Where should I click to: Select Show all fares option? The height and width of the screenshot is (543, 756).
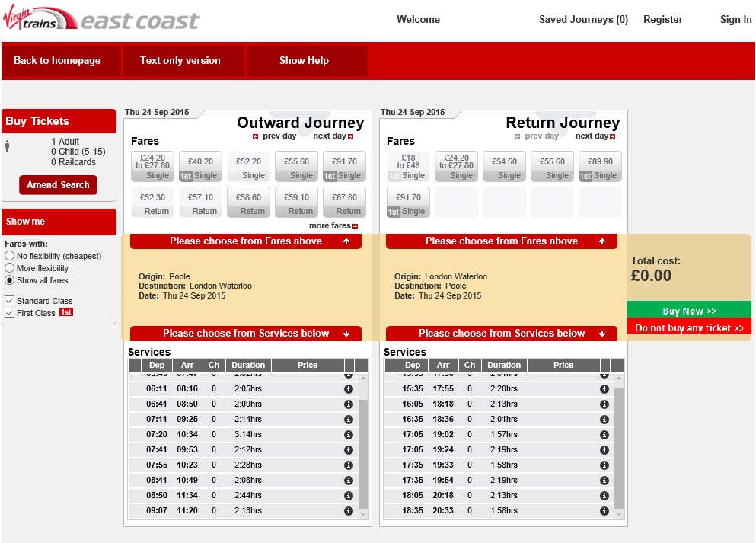(9, 280)
